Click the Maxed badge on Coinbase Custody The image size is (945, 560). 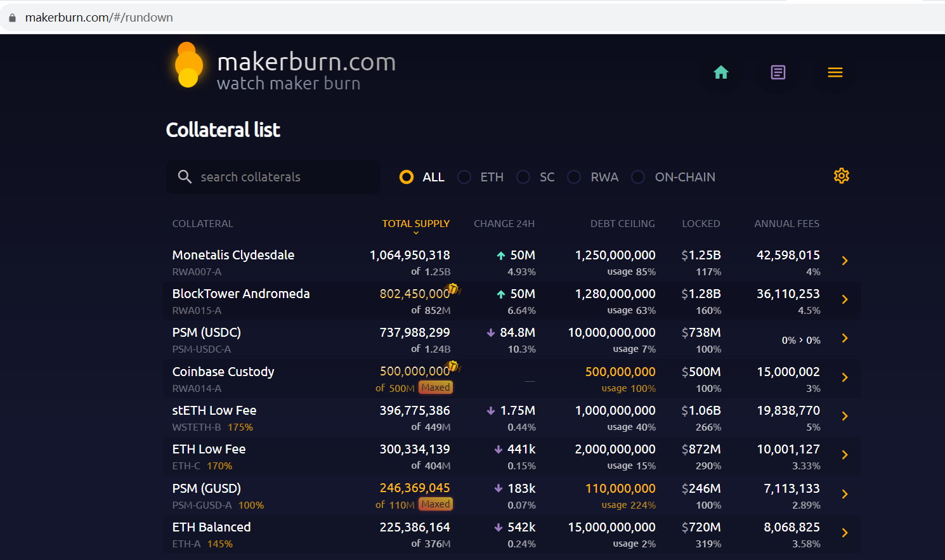point(436,387)
